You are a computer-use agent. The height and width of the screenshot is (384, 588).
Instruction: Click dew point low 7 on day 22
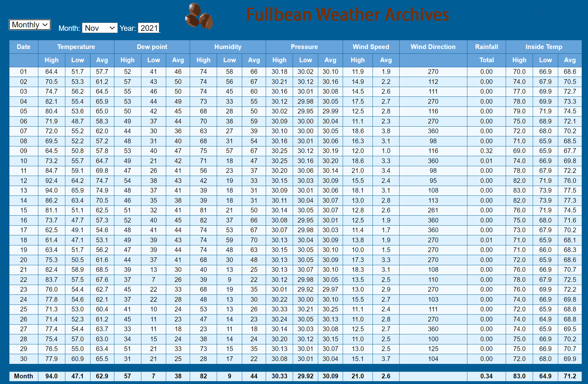(x=153, y=280)
